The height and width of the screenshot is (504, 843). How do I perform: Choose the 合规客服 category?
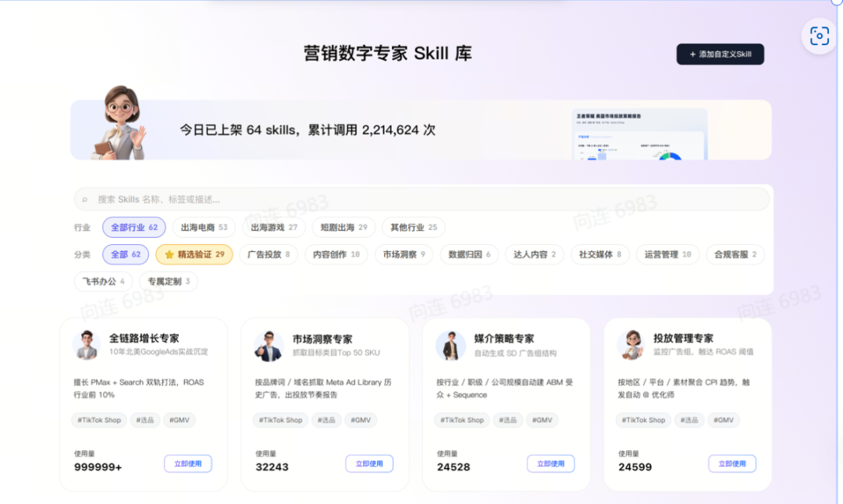click(735, 254)
